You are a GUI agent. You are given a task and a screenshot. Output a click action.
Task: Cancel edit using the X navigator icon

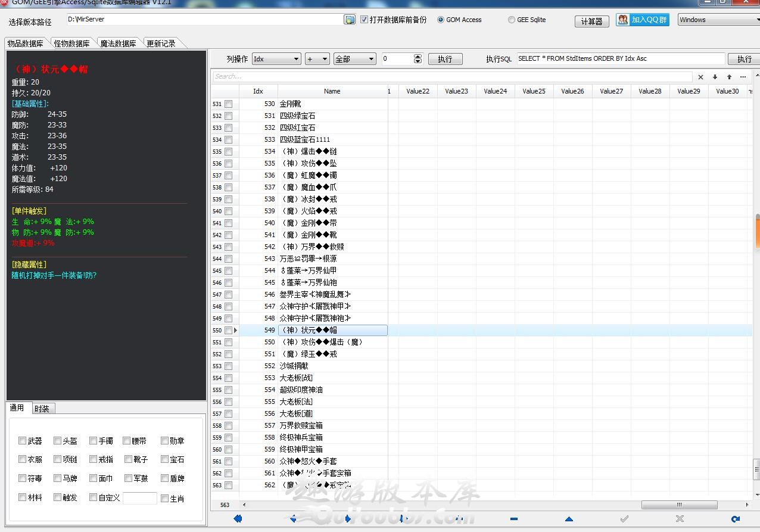[x=680, y=519]
